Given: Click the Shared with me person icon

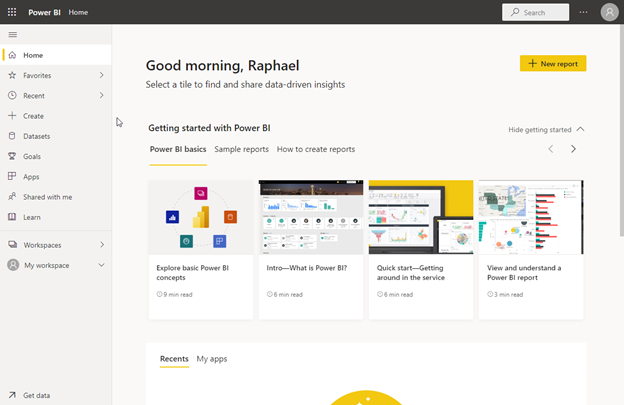Looking at the screenshot, I should (12, 197).
